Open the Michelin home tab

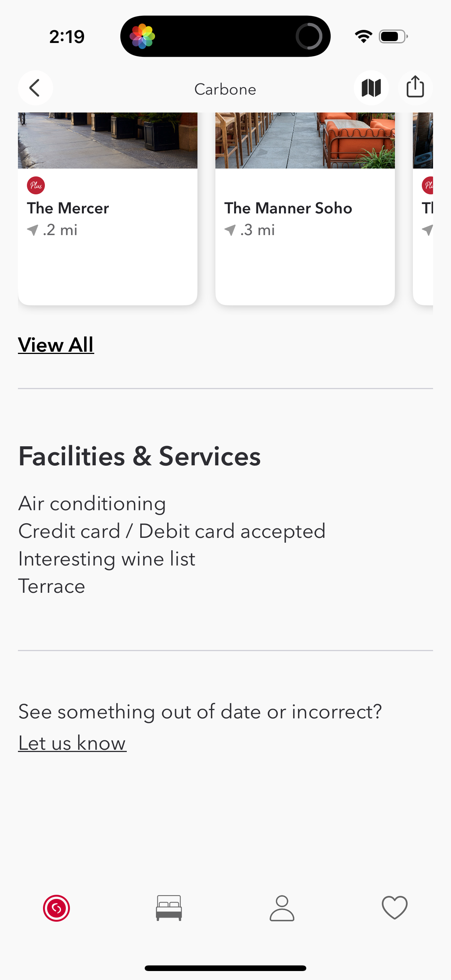tap(56, 908)
